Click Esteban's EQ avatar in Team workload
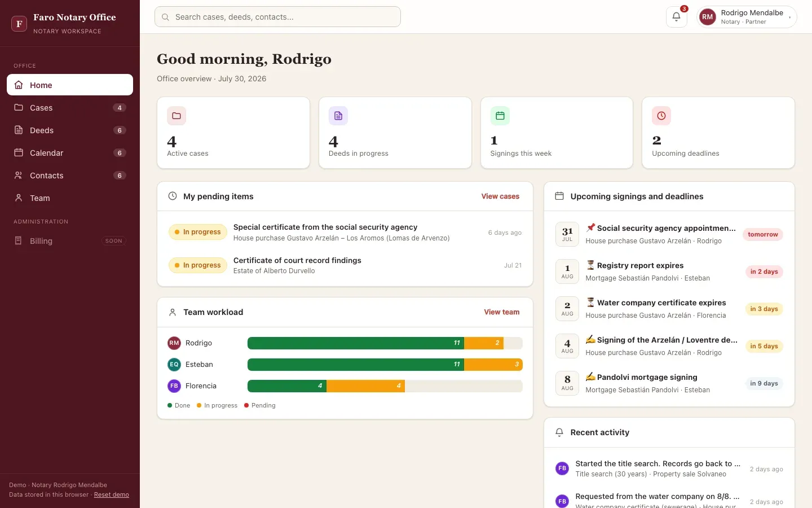The width and height of the screenshot is (812, 508). point(174,365)
